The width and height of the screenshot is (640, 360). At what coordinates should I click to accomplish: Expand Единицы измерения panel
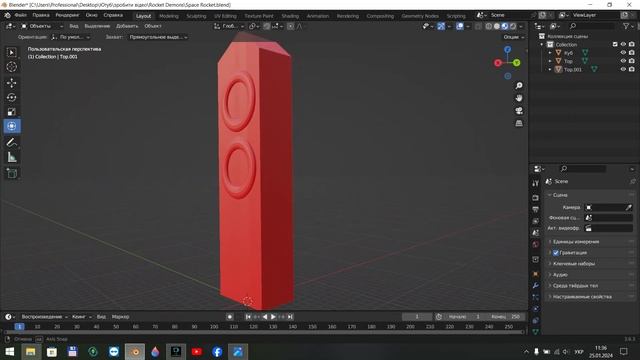coord(591,242)
